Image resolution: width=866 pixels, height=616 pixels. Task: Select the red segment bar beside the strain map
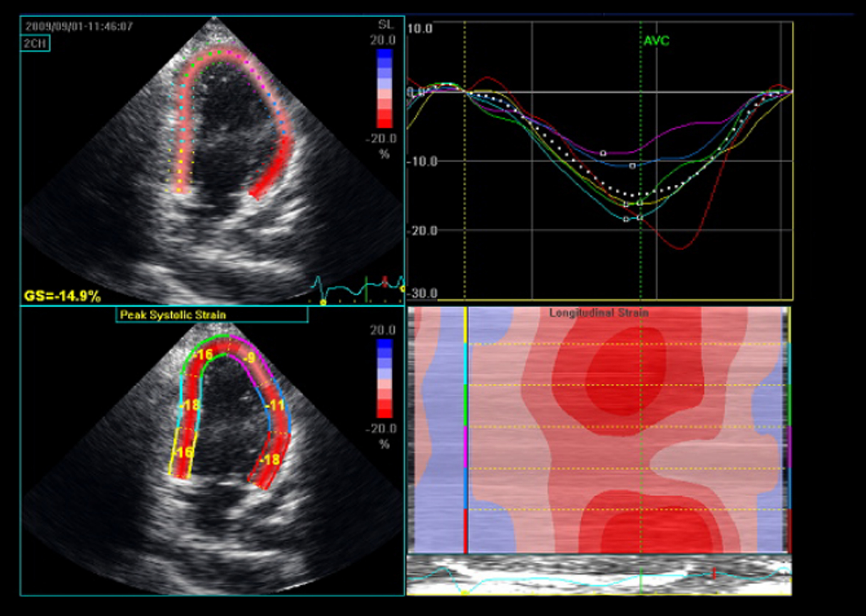click(x=466, y=531)
